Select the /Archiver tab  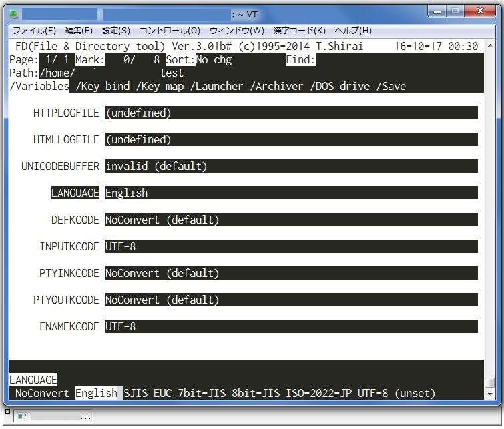tap(277, 87)
